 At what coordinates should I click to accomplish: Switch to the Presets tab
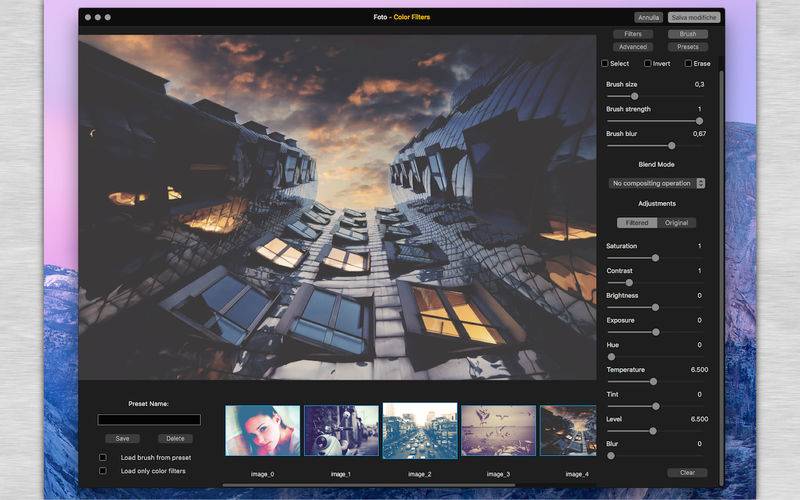coord(687,47)
